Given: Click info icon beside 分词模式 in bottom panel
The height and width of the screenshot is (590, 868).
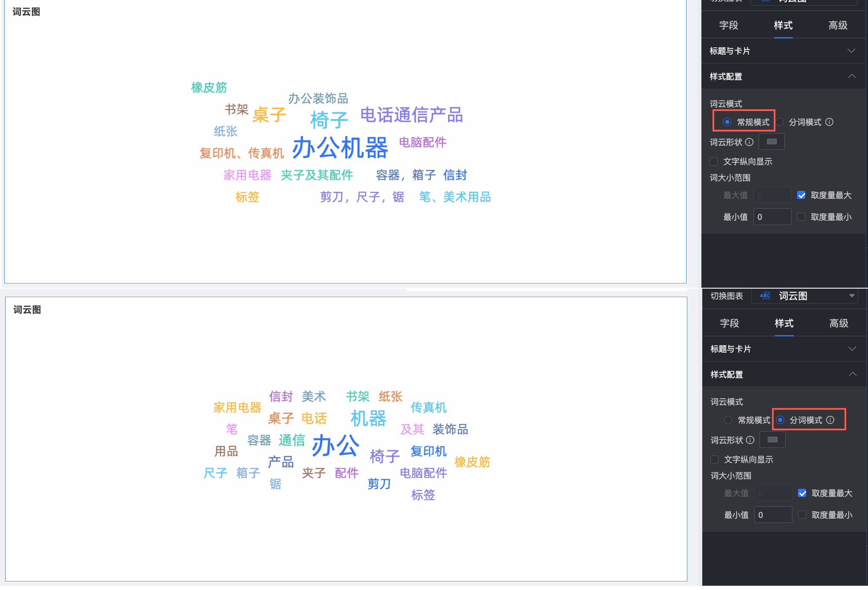Looking at the screenshot, I should [x=830, y=420].
